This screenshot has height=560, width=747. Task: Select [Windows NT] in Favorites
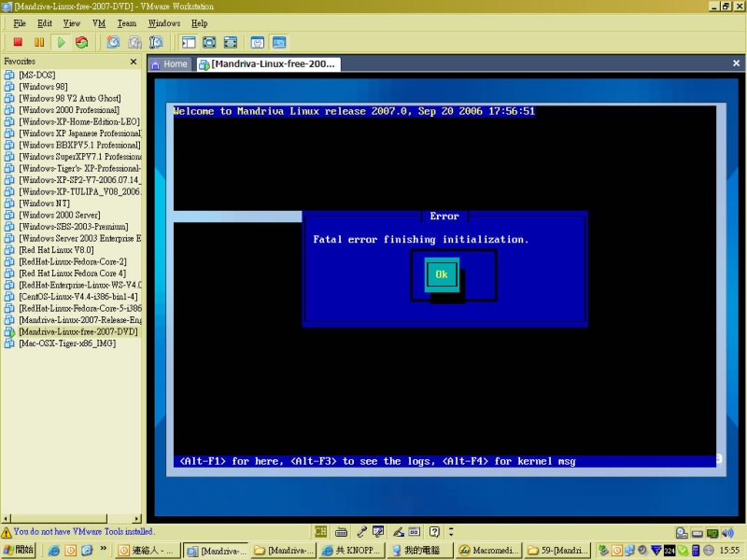tap(44, 203)
